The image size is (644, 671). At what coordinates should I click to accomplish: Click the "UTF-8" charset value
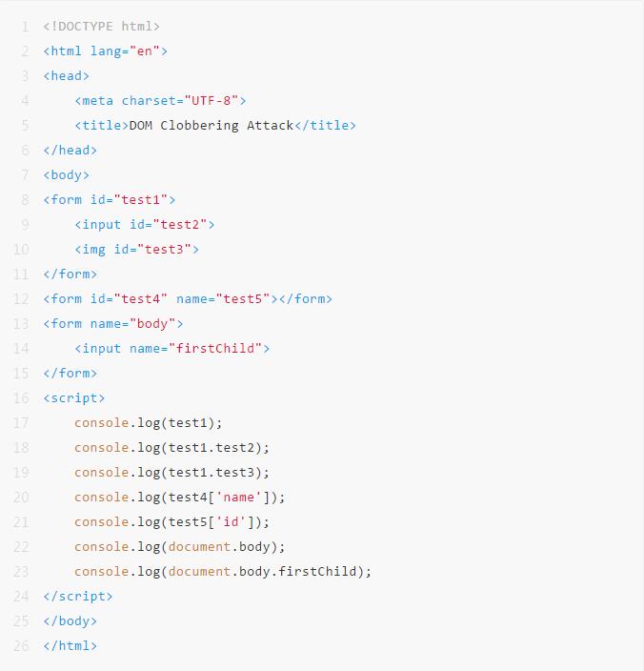(x=211, y=101)
